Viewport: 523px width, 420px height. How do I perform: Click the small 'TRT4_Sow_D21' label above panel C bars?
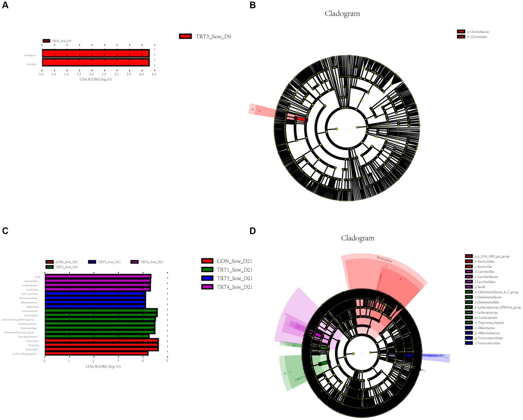152,262
